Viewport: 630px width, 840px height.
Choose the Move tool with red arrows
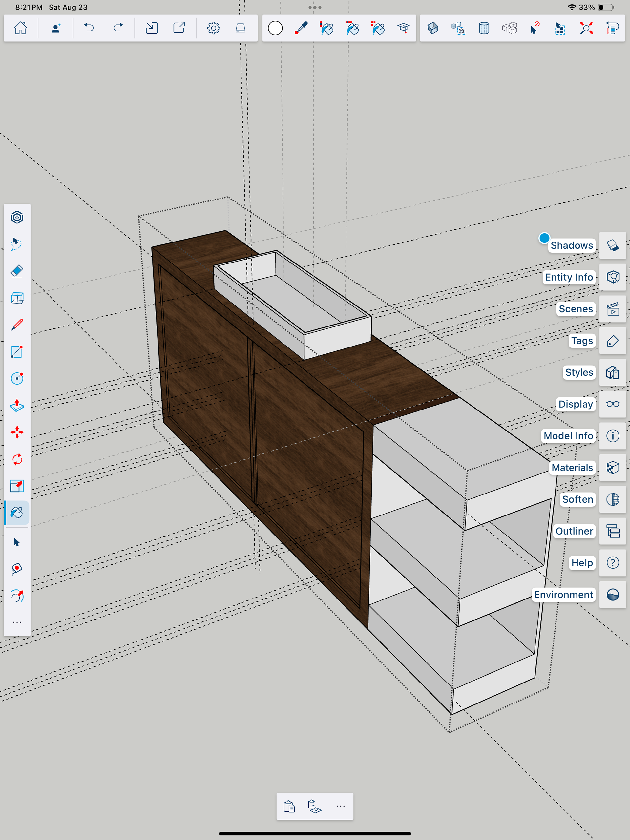click(17, 432)
